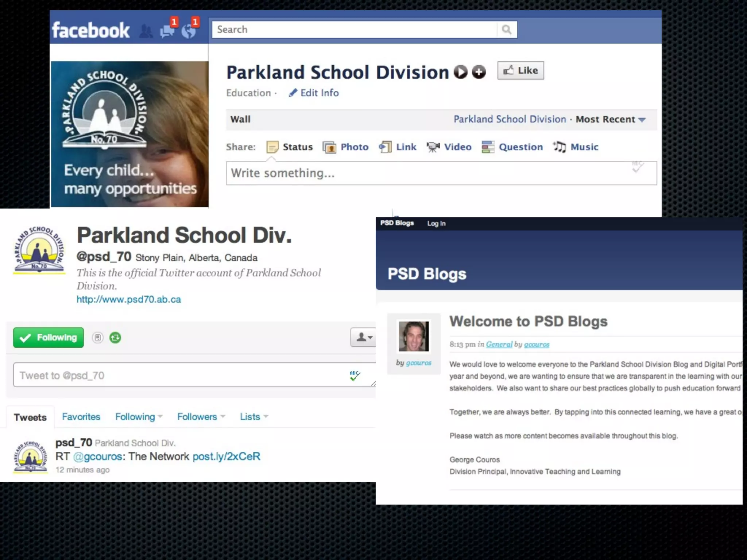Toggle the green Following button
The image size is (747, 560).
(49, 338)
